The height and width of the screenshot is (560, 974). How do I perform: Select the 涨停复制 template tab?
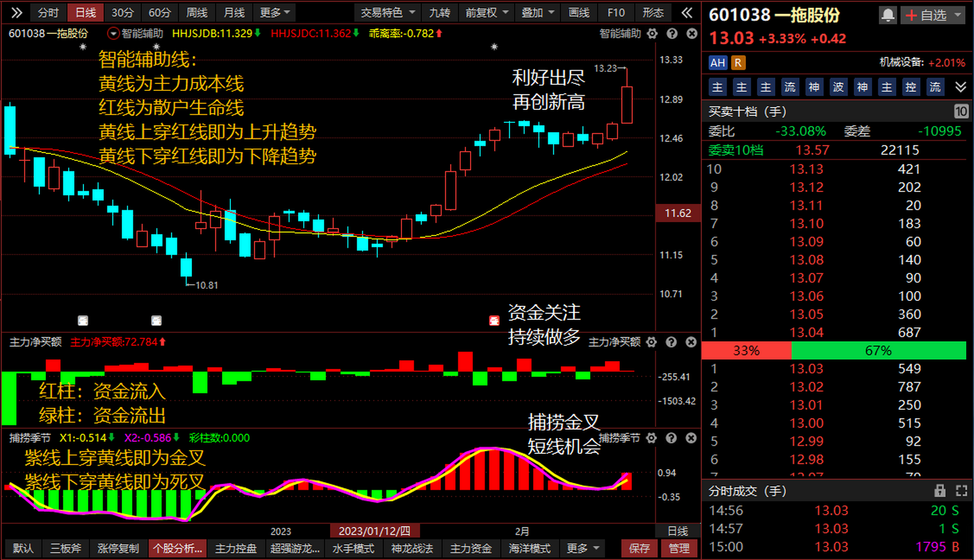[118, 548]
